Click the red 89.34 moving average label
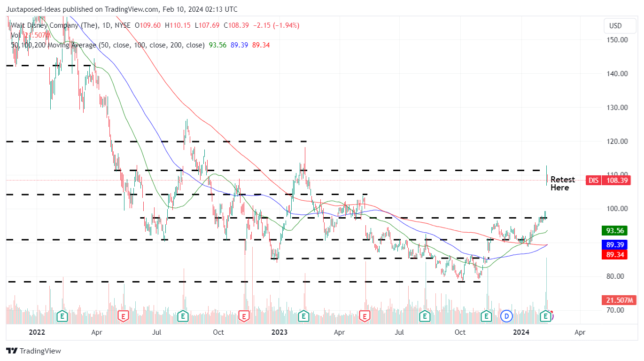Image resolution: width=644 pixels, height=361 pixels. pyautogui.click(x=614, y=254)
